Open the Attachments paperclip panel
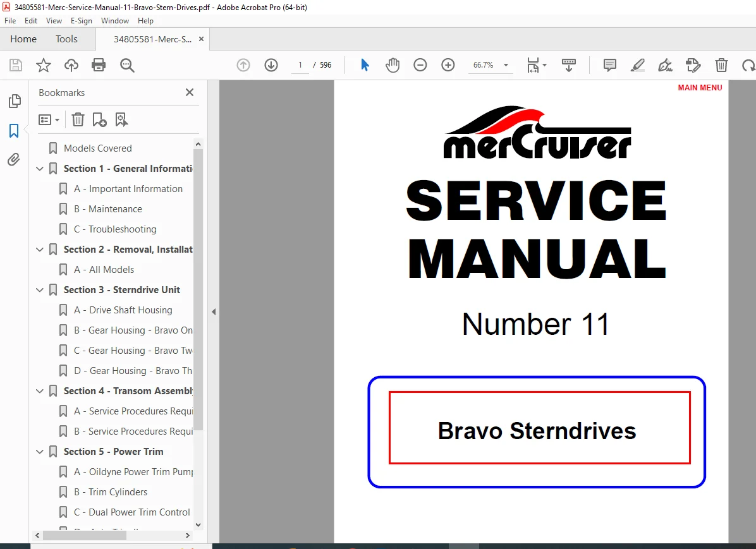 pos(14,160)
